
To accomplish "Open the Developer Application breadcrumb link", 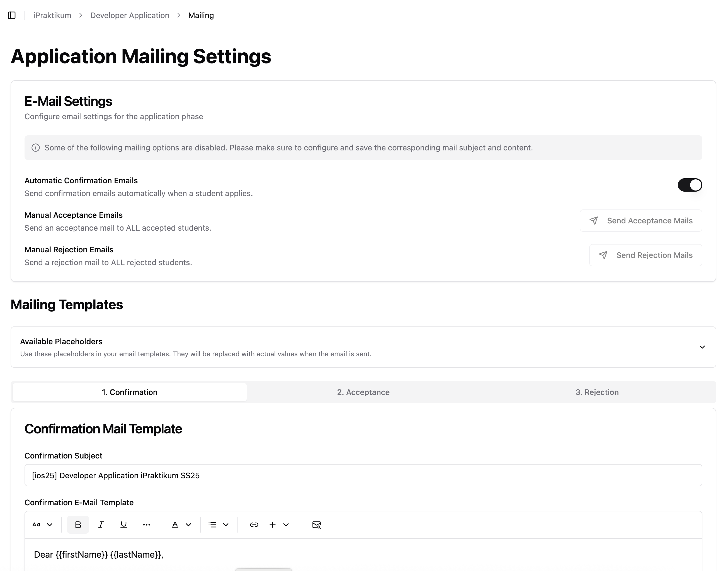I will [130, 15].
